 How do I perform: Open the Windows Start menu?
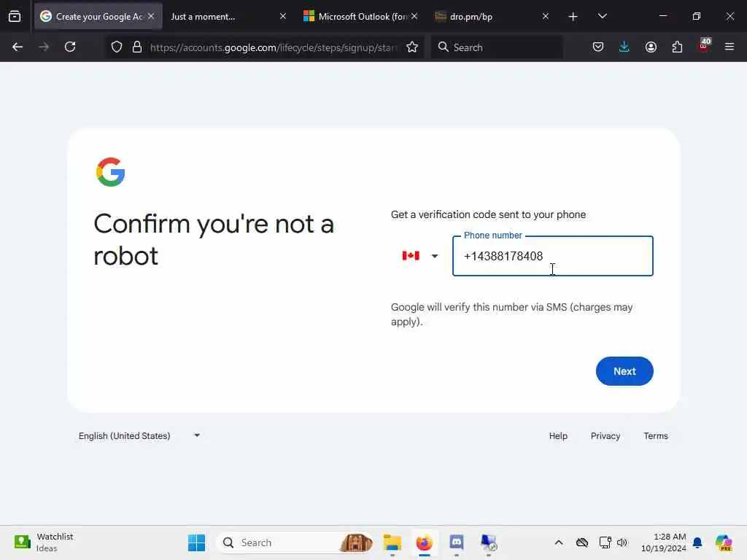click(x=196, y=542)
